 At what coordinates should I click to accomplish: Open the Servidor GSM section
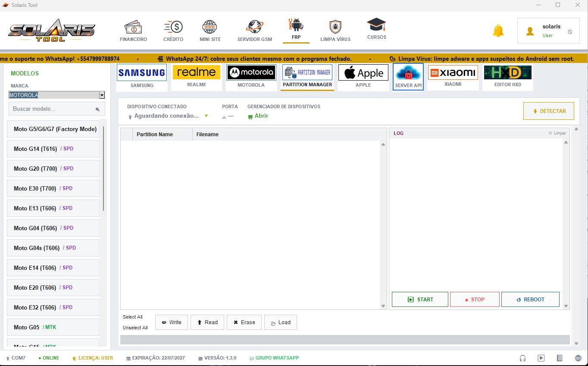tap(254, 31)
